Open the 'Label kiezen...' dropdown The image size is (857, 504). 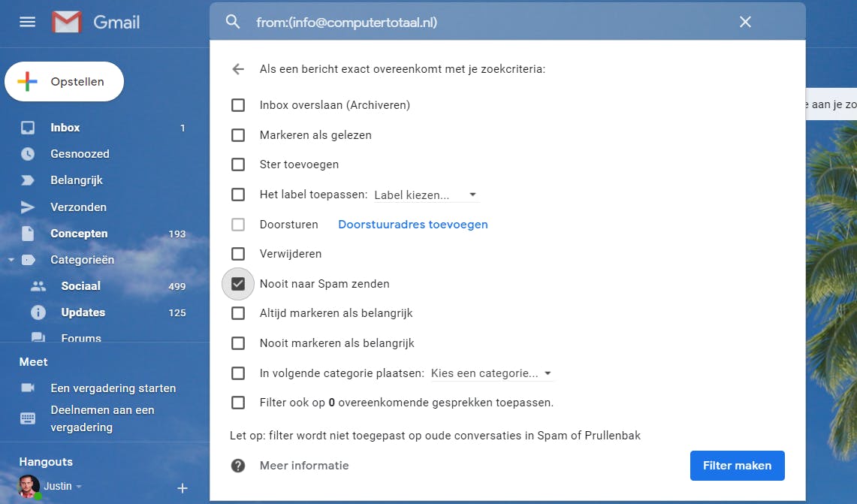click(426, 195)
